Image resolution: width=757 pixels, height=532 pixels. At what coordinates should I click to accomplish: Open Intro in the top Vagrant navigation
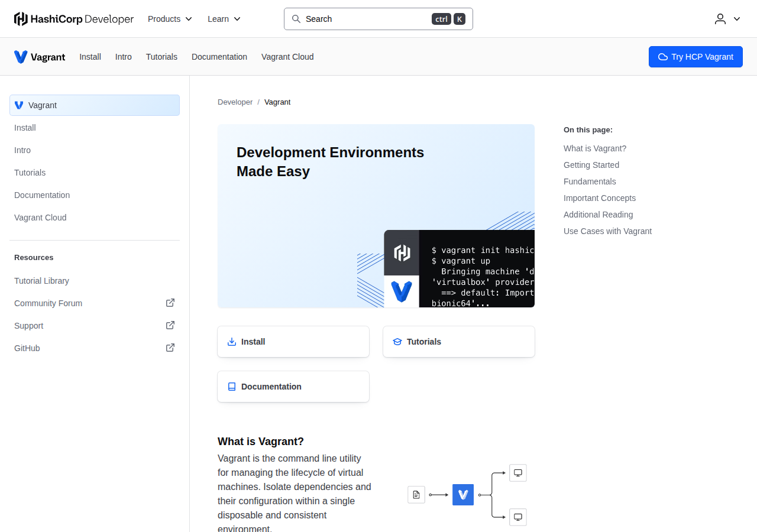(x=124, y=57)
